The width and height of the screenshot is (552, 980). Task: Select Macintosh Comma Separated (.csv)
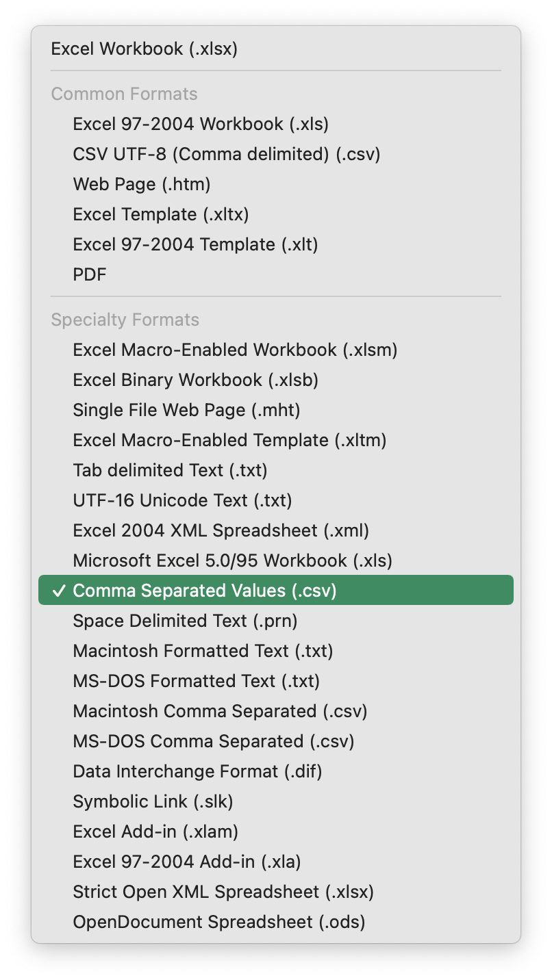pyautogui.click(x=220, y=712)
